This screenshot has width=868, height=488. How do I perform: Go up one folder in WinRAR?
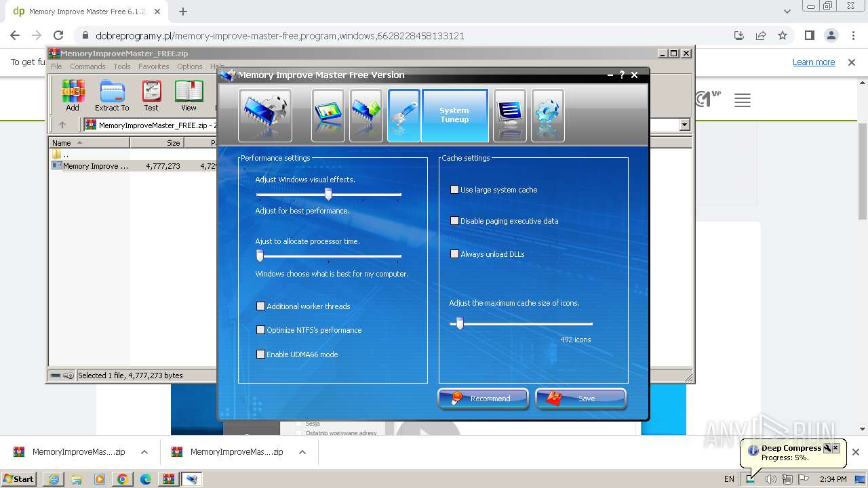tap(62, 125)
